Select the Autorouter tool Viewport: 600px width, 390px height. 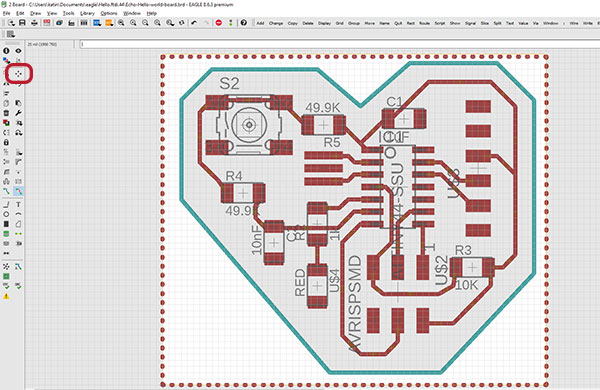click(18, 267)
